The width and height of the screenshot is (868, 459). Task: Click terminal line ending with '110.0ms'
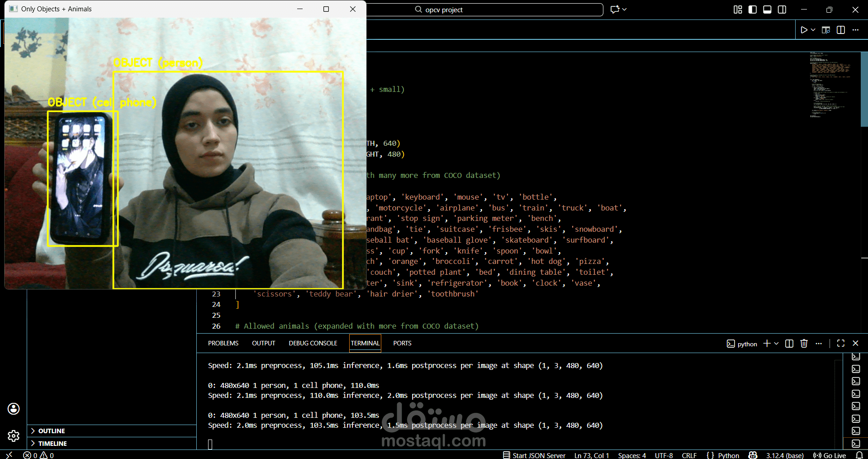[x=294, y=386]
